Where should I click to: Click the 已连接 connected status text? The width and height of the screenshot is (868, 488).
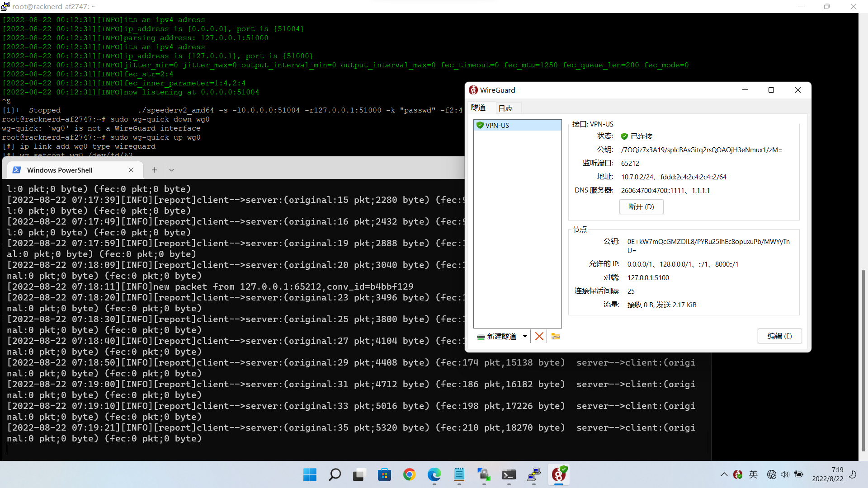click(x=641, y=136)
